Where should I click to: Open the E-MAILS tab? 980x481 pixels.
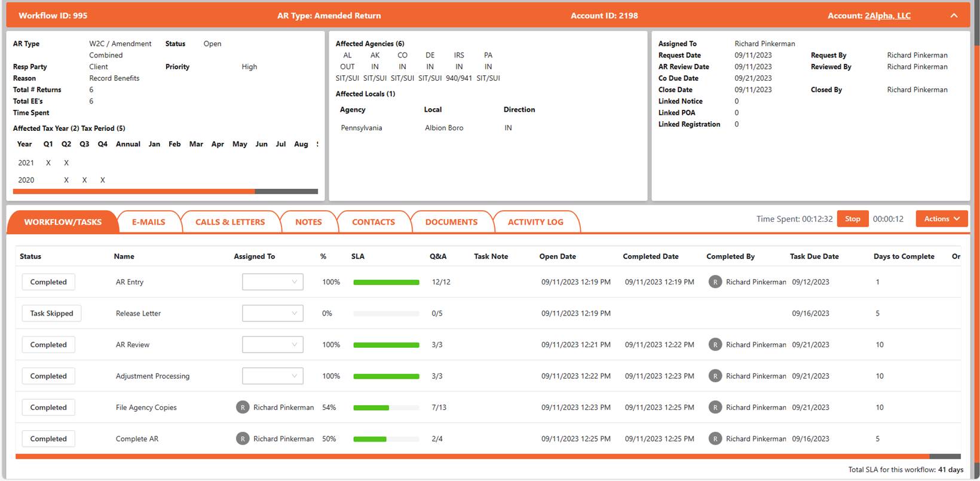[x=149, y=222]
